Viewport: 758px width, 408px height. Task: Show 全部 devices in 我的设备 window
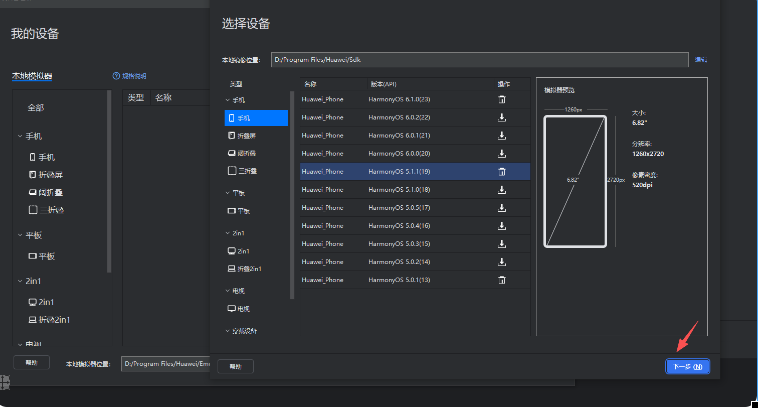pos(36,108)
